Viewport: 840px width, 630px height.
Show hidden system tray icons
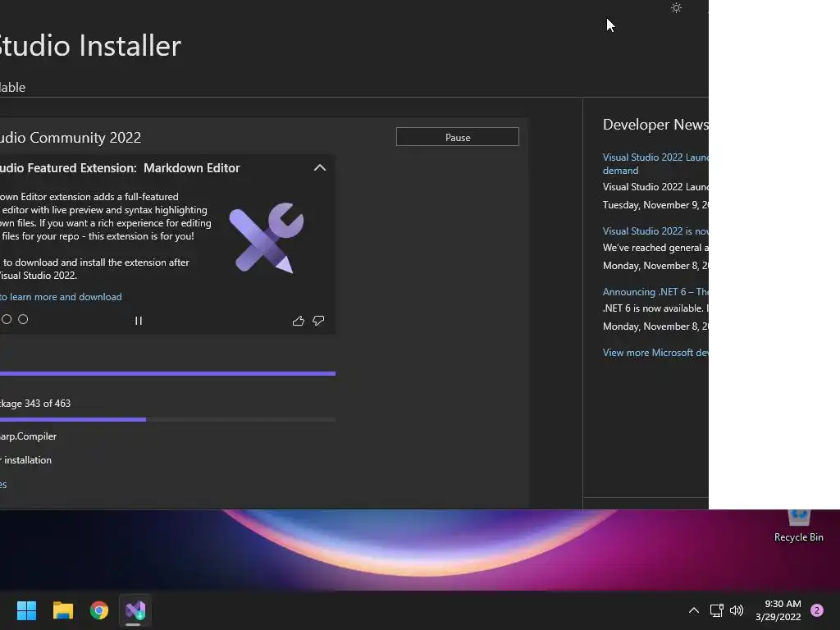point(694,610)
